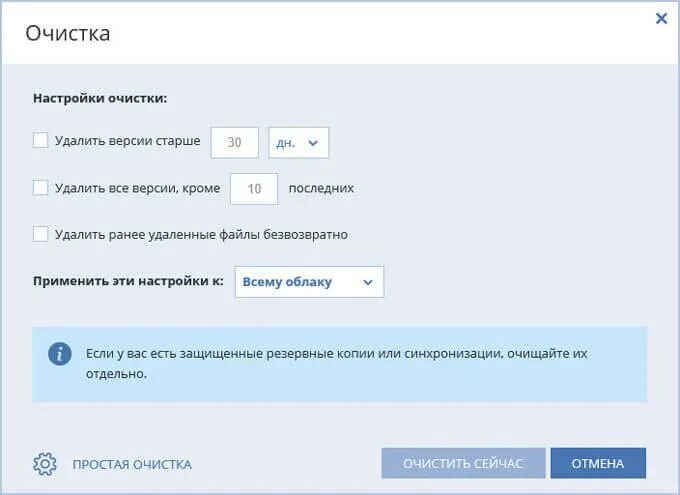
Task: Click the versions count field showing 10
Action: tap(254, 189)
